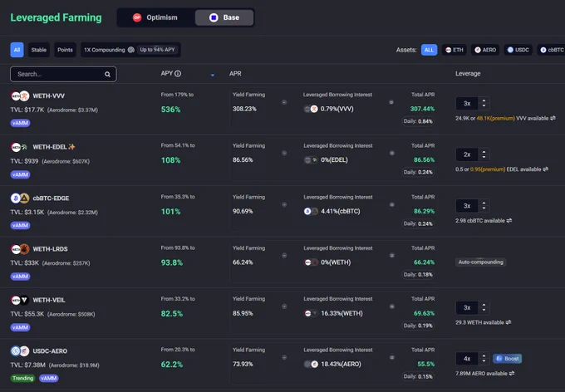The height and width of the screenshot is (392, 565).
Task: Click the 0.95(premium) EDEL text
Action: click(x=488, y=169)
